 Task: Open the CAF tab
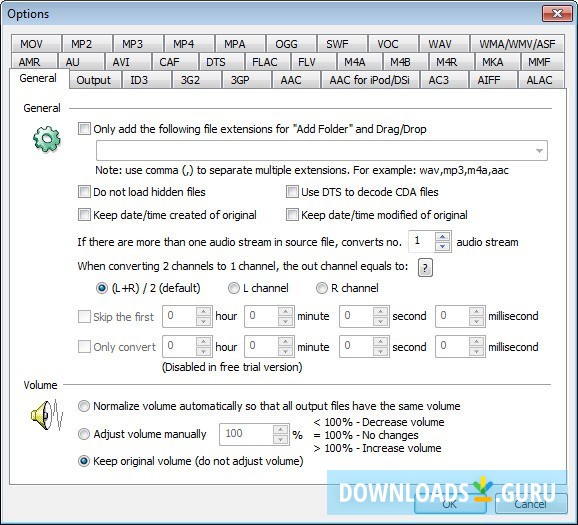coord(175,62)
